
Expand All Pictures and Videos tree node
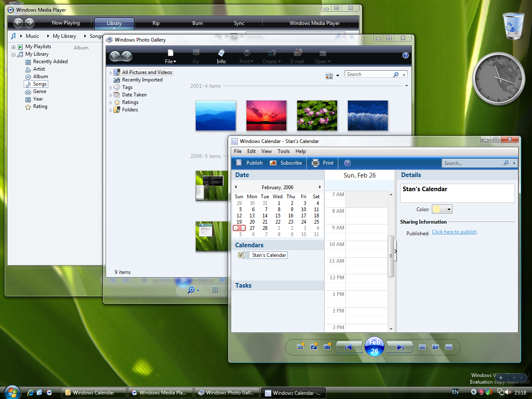pos(111,73)
